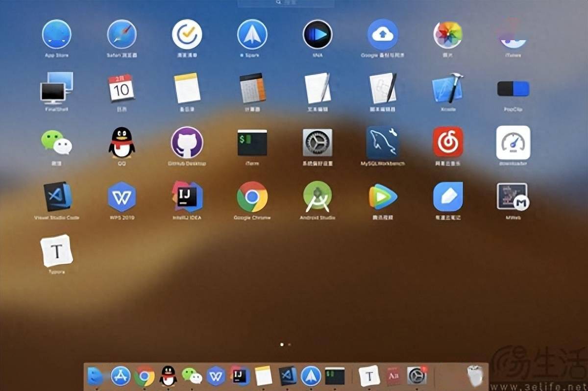Click the PopClip app icon
Image resolution: width=588 pixels, height=391 pixels.
tap(513, 89)
